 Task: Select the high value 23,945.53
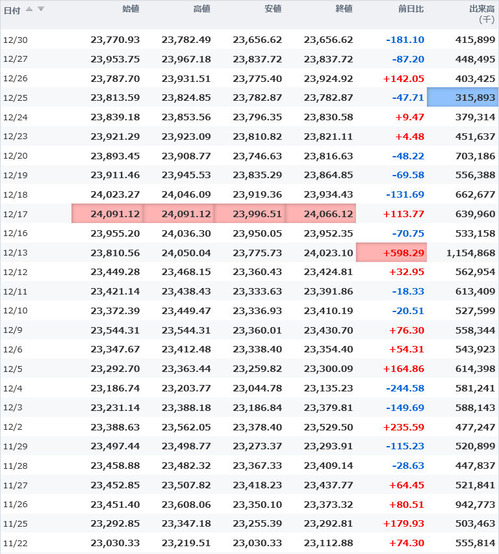[x=186, y=175]
